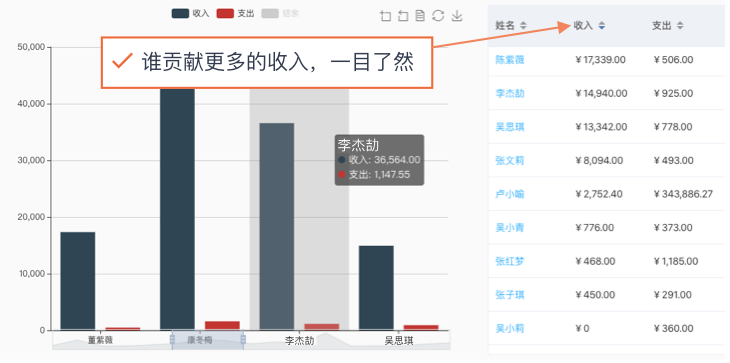
Task: Click the red expense bar for 董紫薇
Action: pos(123,329)
